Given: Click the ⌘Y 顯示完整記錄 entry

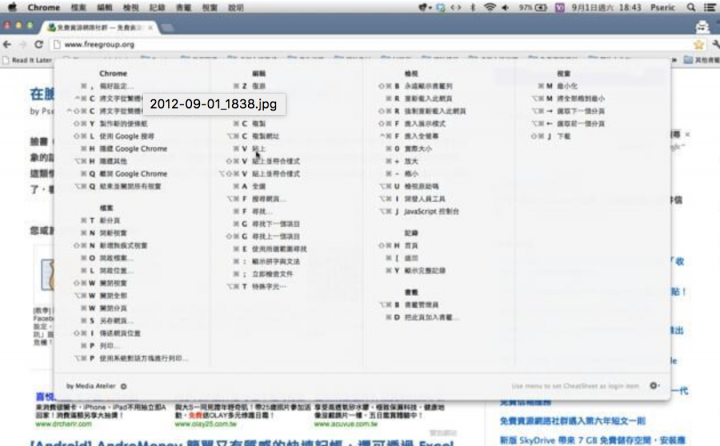Looking at the screenshot, I should 416,271.
